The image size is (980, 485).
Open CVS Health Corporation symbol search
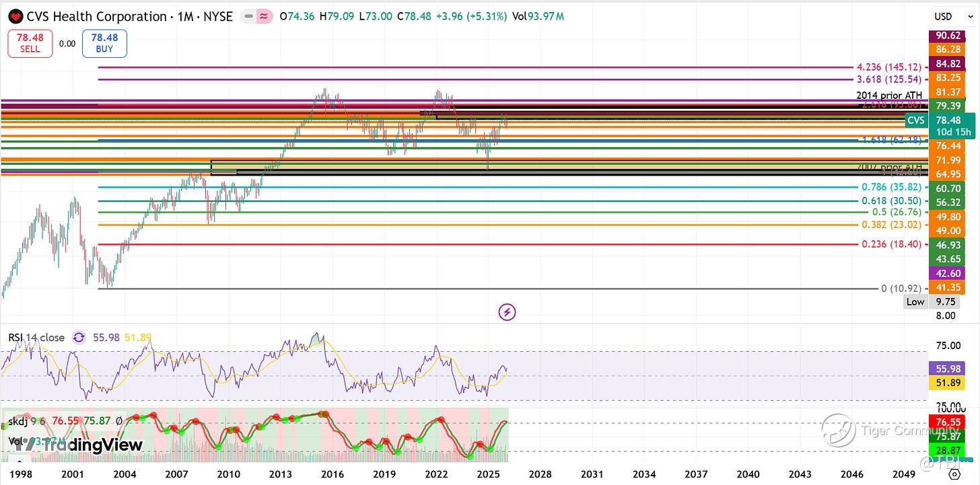pyautogui.click(x=96, y=17)
